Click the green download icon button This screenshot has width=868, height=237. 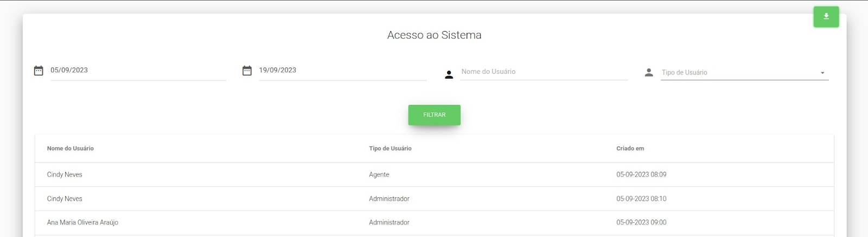(826, 16)
